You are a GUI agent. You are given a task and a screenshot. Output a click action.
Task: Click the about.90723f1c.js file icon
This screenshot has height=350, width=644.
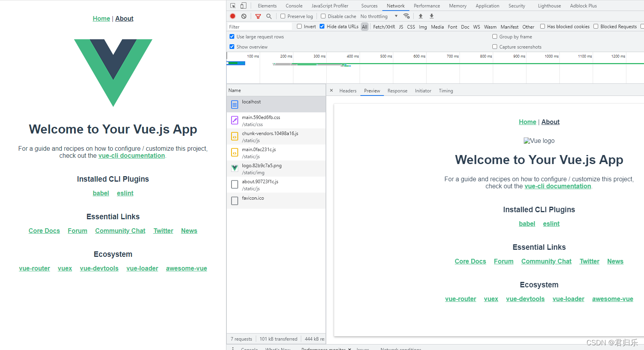point(235,184)
